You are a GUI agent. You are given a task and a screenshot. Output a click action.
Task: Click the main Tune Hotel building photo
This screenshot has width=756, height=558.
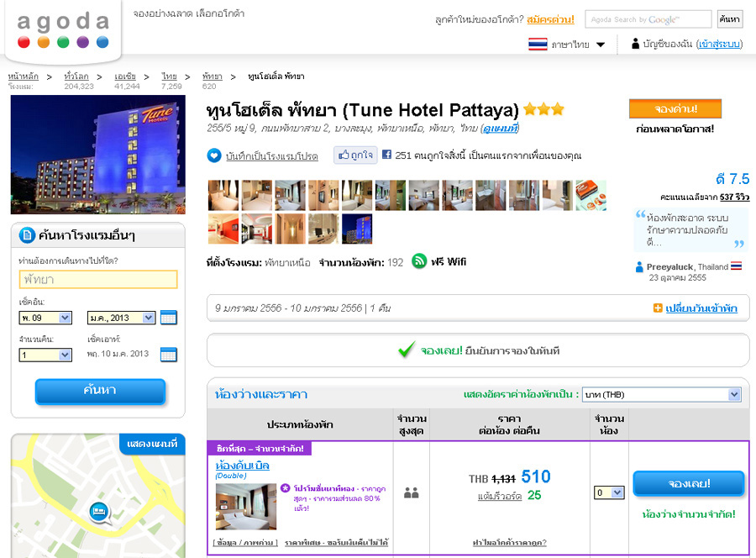coord(98,155)
